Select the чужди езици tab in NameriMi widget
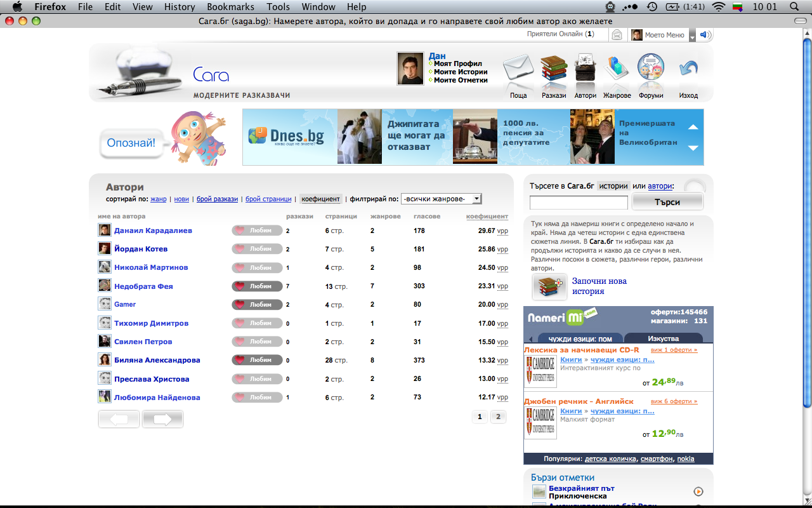Screen dimensions: 812x508 click(x=580, y=338)
